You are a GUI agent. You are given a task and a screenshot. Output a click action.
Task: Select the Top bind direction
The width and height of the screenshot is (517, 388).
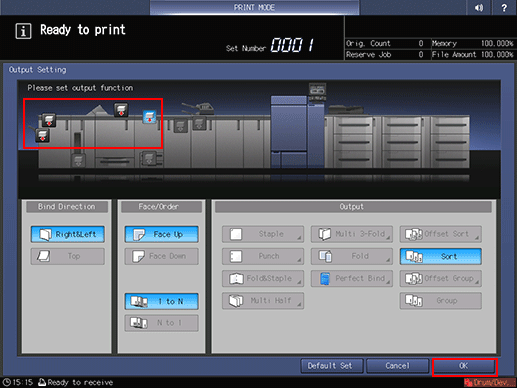(x=68, y=256)
